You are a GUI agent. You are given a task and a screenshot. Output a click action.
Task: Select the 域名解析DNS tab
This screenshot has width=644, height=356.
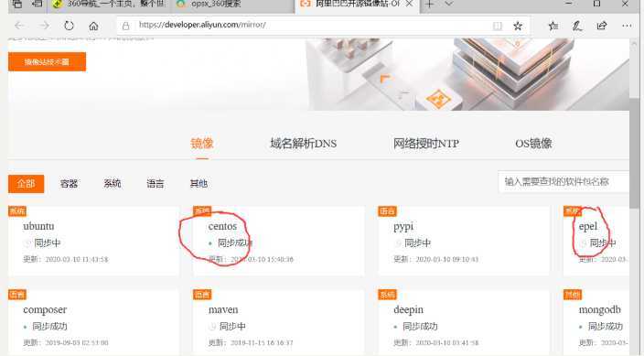(x=303, y=144)
